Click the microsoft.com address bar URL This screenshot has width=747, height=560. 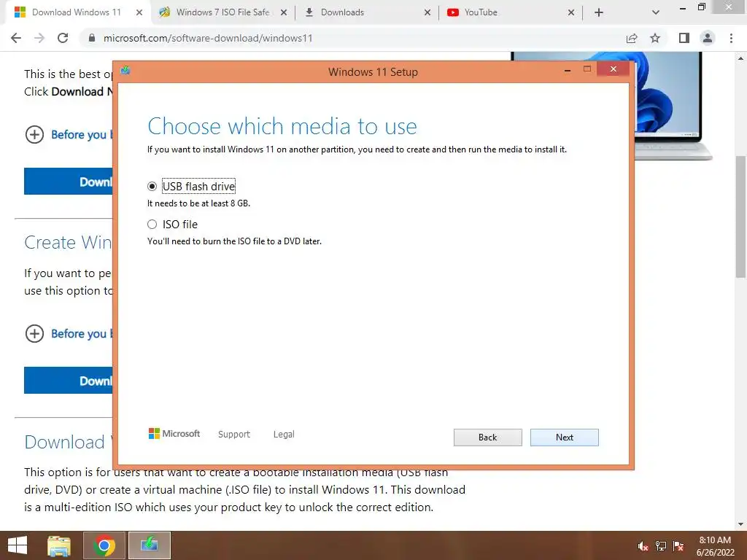pos(208,38)
